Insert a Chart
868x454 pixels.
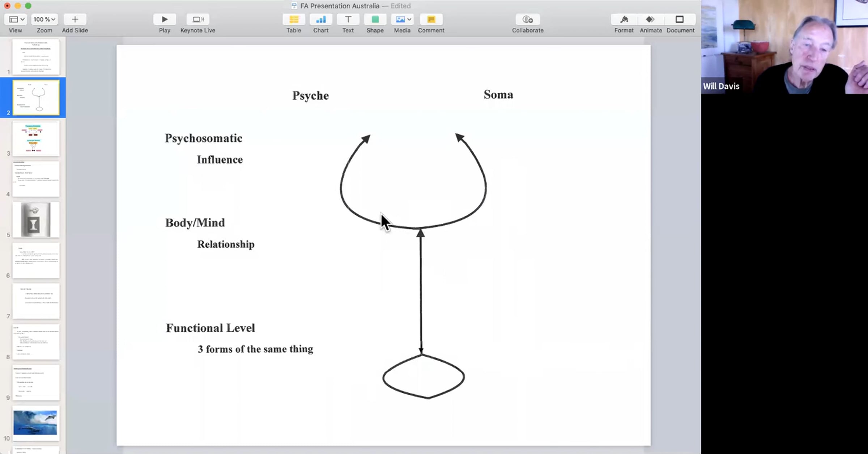click(321, 19)
